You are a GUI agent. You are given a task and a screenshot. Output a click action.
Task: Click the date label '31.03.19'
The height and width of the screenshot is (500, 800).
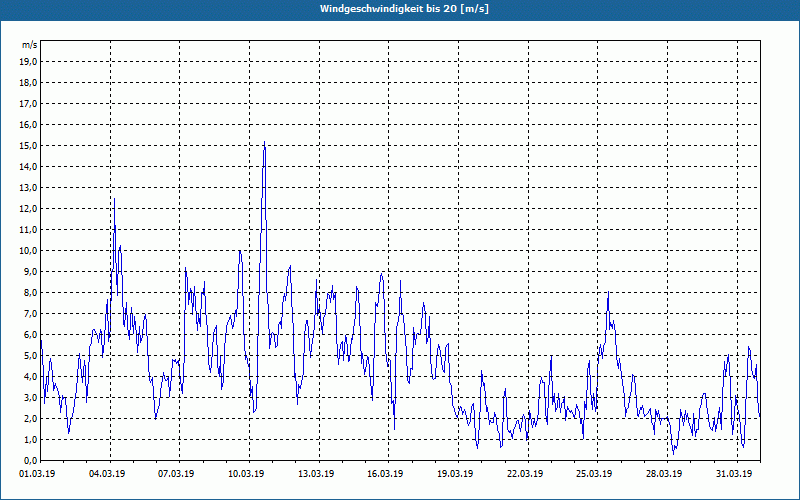[x=735, y=474]
